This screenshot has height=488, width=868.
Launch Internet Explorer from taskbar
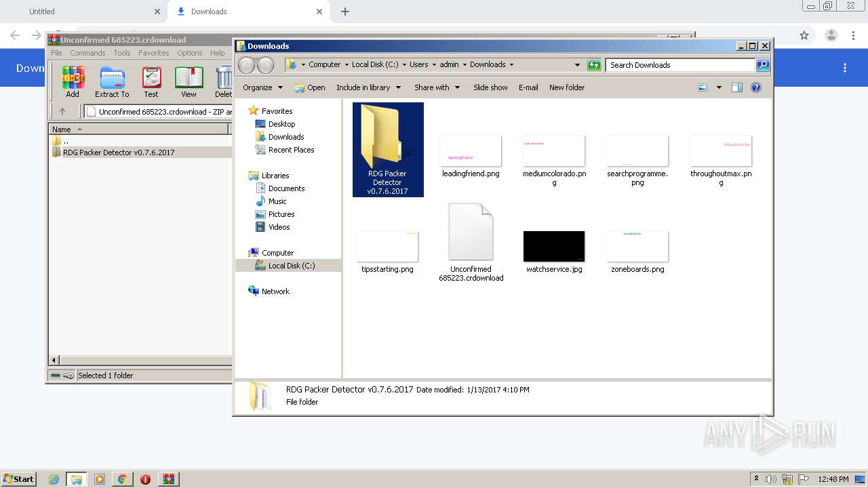tap(54, 479)
